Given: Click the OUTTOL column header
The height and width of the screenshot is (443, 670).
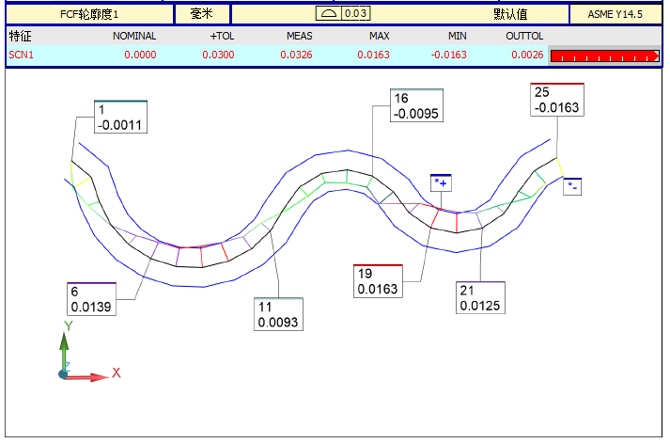Looking at the screenshot, I should click(525, 35).
